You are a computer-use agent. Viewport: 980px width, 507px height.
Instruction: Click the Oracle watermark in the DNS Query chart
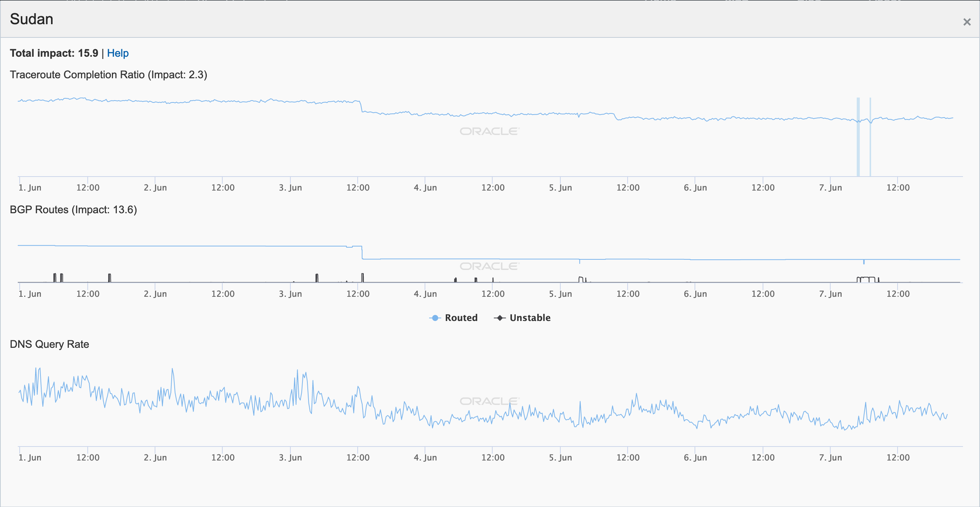coord(489,401)
